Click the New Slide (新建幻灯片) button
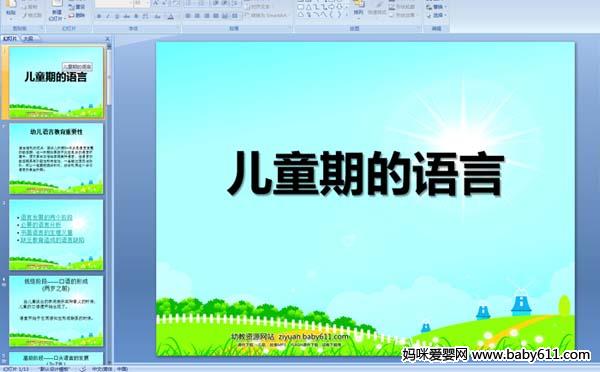 coord(57,10)
